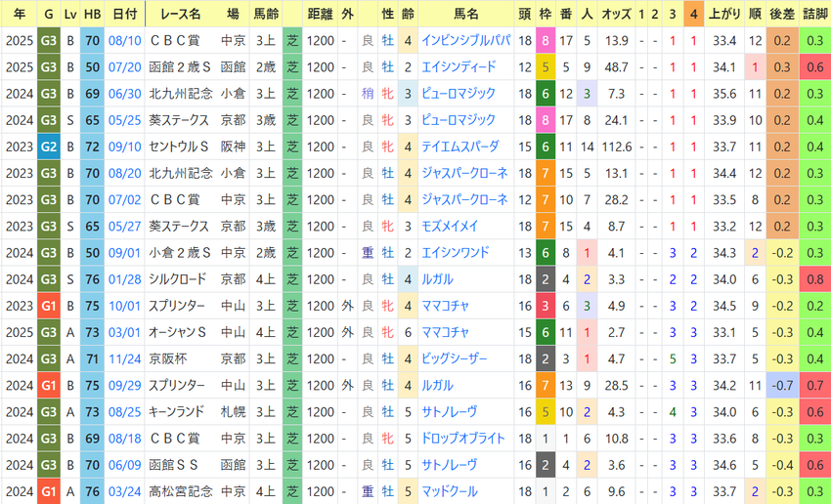831x504 pixels.
Task: Open the 08/25 date link for キーンランド
Action: pyautogui.click(x=124, y=412)
